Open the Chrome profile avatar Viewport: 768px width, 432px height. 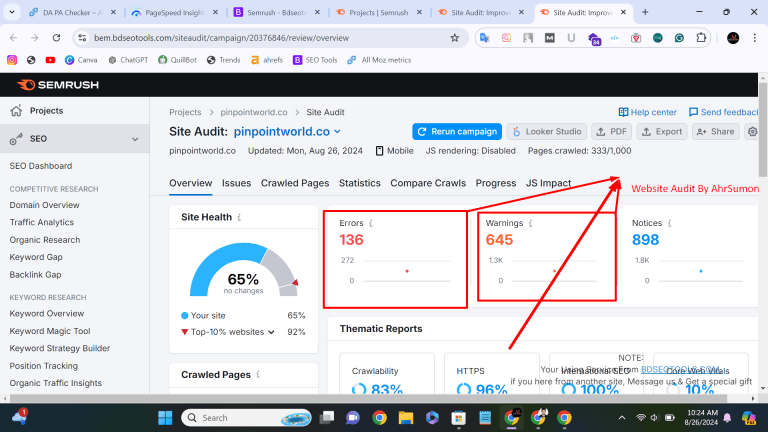point(733,38)
